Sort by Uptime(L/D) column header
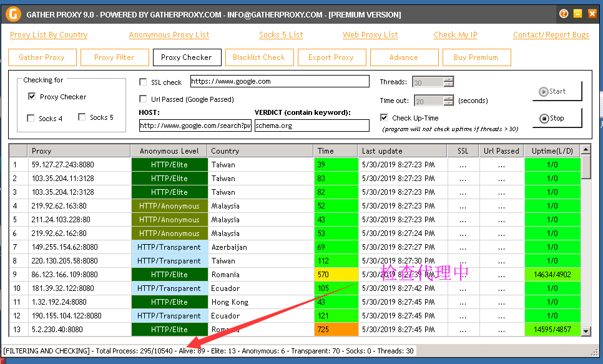Viewport: 603px width, 364px height. (552, 151)
